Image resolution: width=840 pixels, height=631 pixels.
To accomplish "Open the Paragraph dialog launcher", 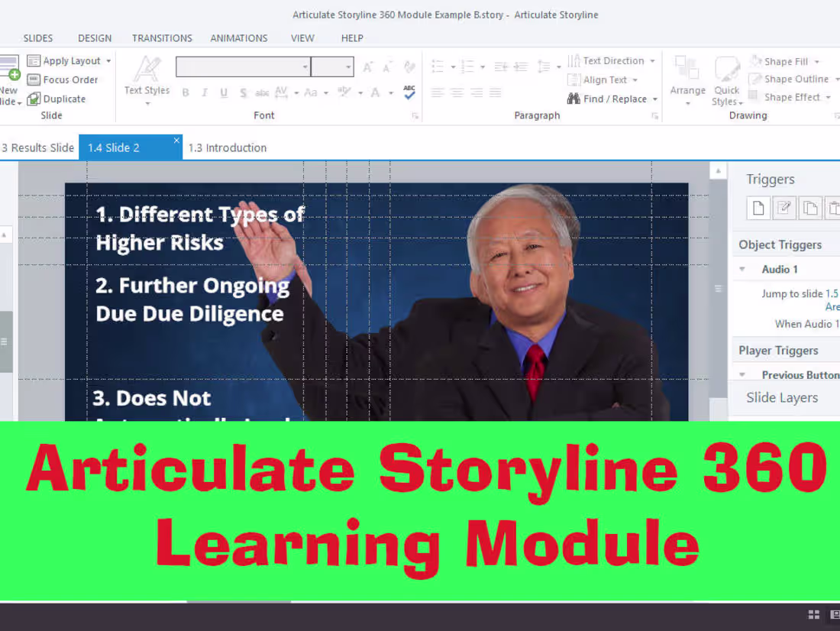I will click(x=654, y=116).
